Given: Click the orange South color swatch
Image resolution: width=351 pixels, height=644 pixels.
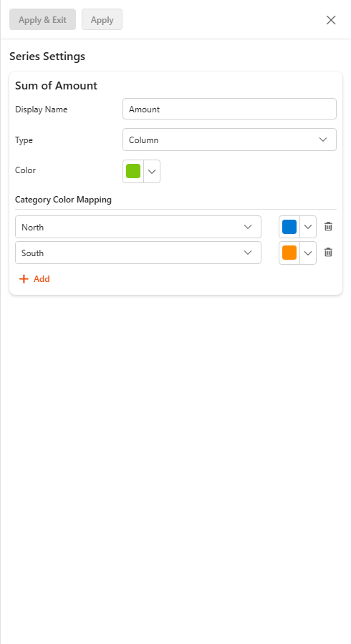Looking at the screenshot, I should 289,253.
